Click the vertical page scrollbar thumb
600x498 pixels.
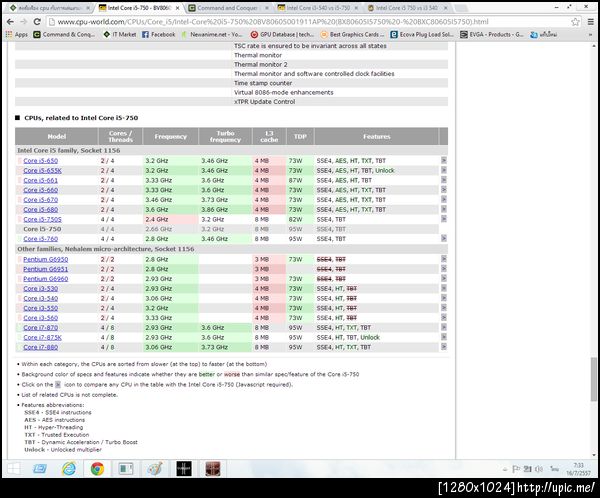click(593, 379)
